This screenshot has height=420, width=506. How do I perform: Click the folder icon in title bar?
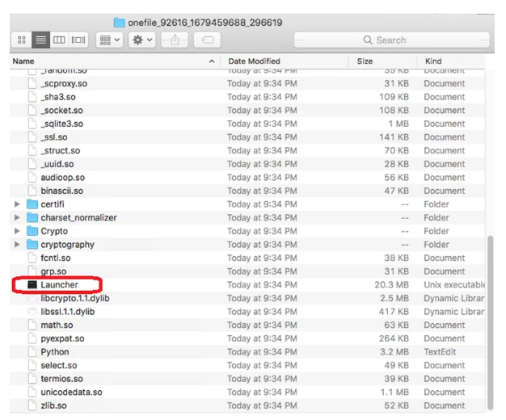(119, 23)
